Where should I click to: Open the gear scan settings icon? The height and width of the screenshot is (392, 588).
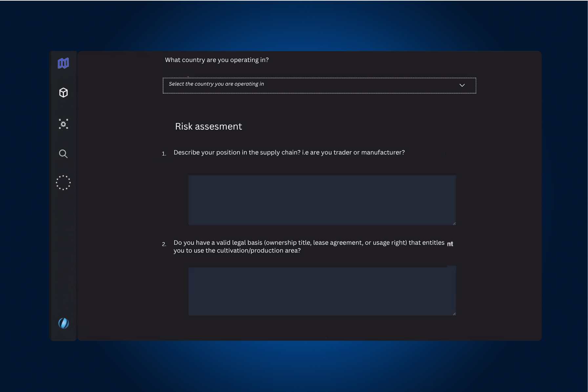click(63, 124)
